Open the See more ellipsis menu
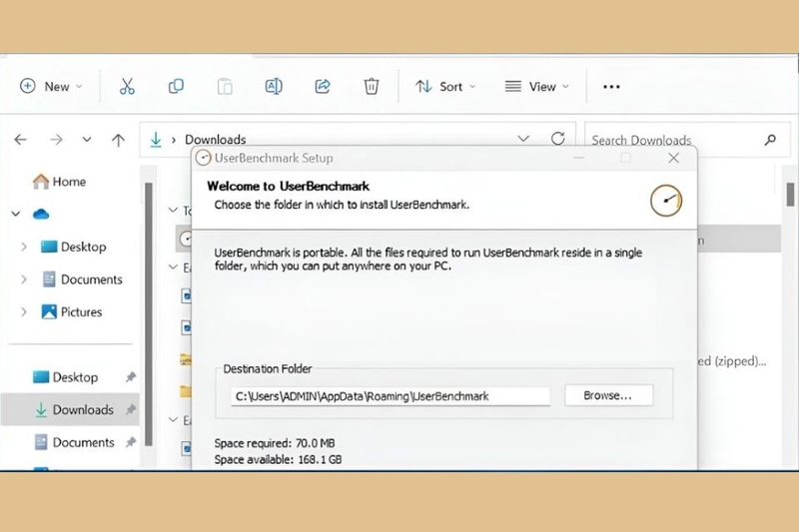Screen dimensions: 799x532 (x=611, y=87)
